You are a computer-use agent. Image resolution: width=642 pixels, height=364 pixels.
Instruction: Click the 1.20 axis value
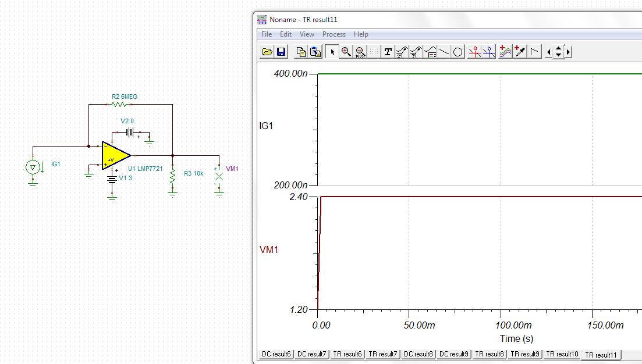pos(299,309)
